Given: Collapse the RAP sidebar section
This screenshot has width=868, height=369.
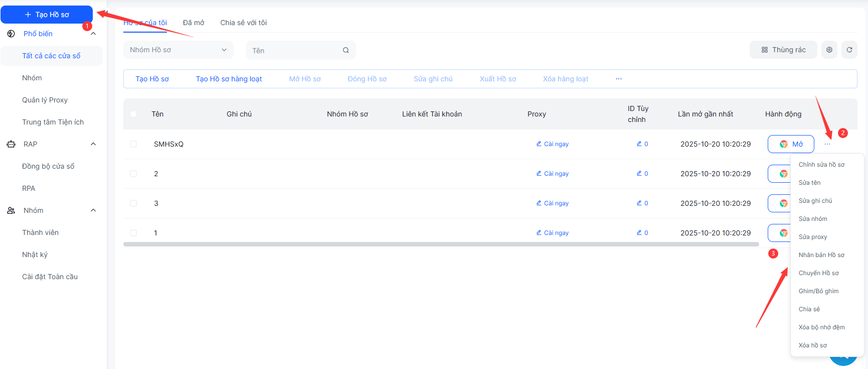Looking at the screenshot, I should 93,144.
